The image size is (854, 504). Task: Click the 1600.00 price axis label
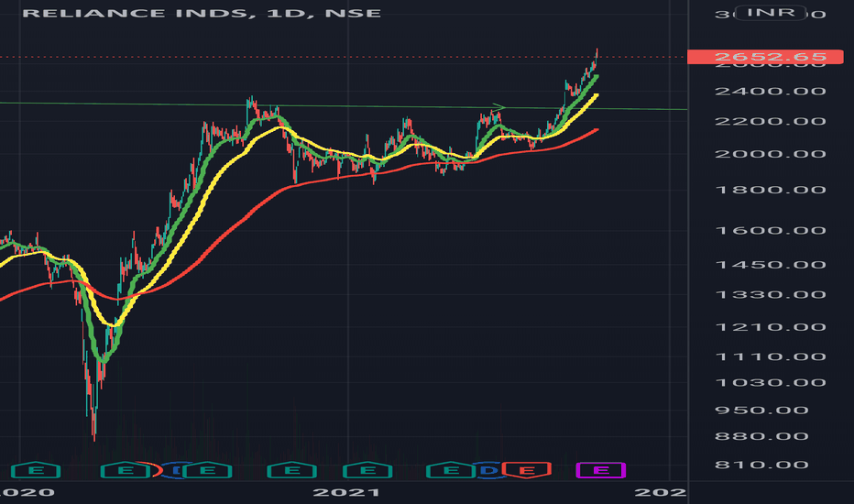770,231
